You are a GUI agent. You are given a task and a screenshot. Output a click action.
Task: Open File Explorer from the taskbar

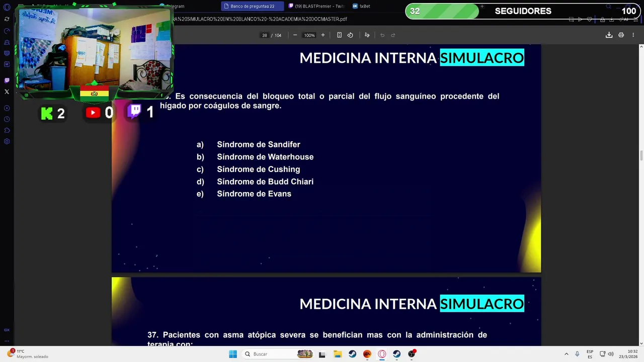click(x=338, y=354)
